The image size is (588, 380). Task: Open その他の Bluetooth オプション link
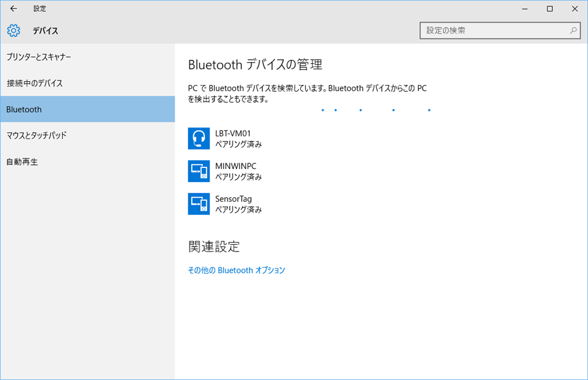click(237, 270)
